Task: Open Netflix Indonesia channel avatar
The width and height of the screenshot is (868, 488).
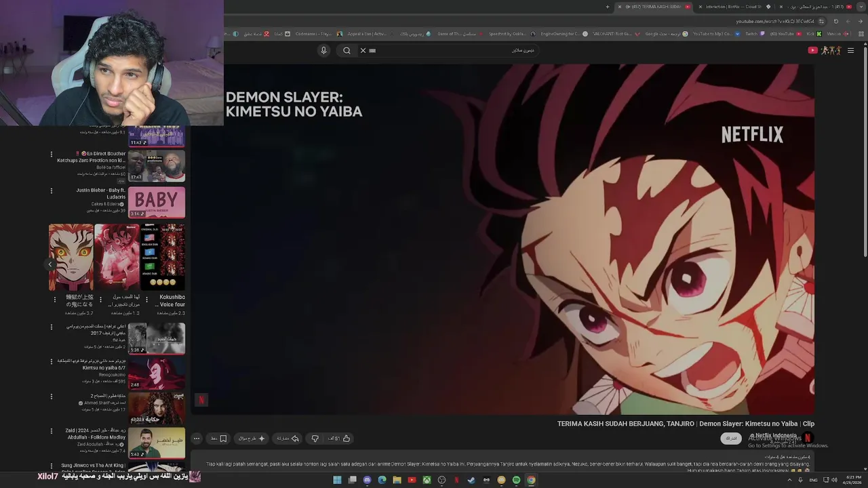Action: (807, 438)
